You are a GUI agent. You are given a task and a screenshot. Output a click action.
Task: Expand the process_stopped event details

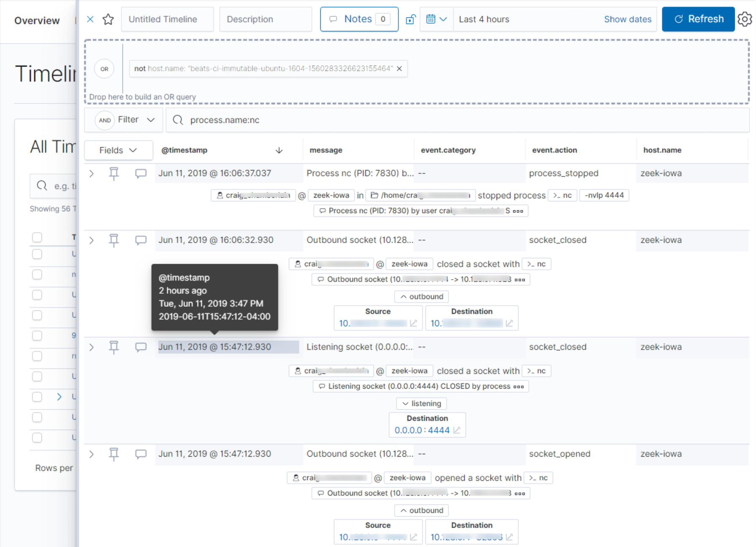tap(91, 173)
